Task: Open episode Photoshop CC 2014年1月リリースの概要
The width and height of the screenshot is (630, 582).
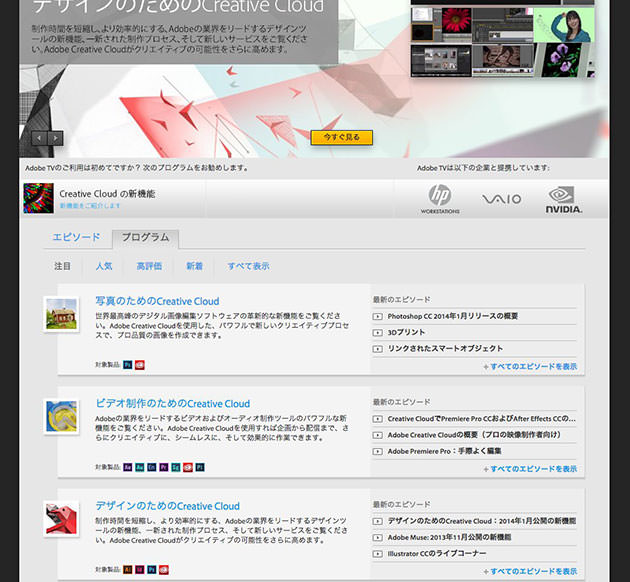Action: click(x=453, y=317)
